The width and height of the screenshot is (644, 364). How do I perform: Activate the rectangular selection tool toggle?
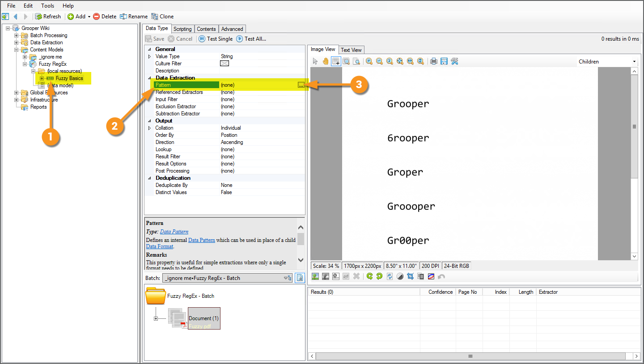point(335,61)
